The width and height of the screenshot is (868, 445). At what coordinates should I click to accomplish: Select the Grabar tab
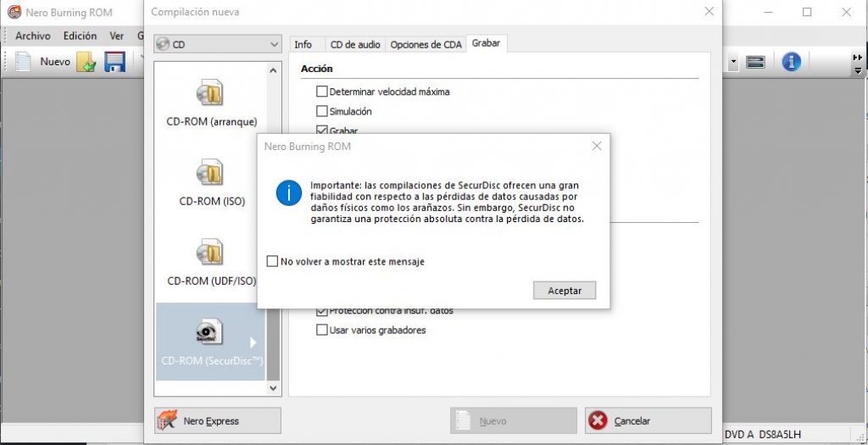click(486, 43)
